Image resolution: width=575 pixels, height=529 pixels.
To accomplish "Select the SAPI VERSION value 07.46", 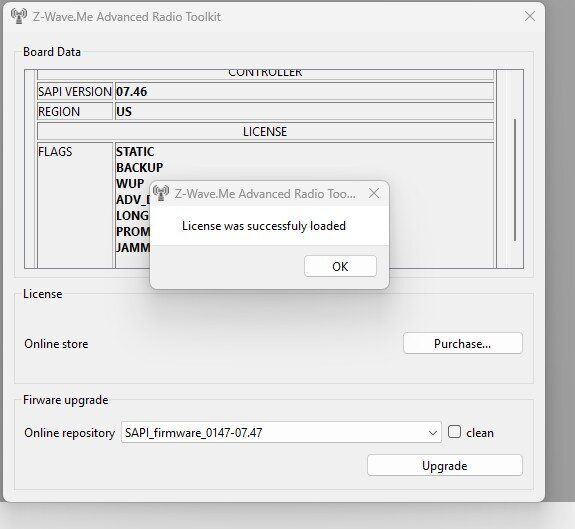I will click(x=131, y=92).
